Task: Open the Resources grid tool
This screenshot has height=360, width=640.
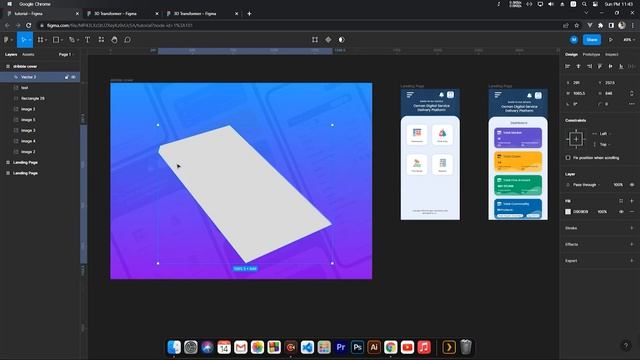Action: coord(101,40)
